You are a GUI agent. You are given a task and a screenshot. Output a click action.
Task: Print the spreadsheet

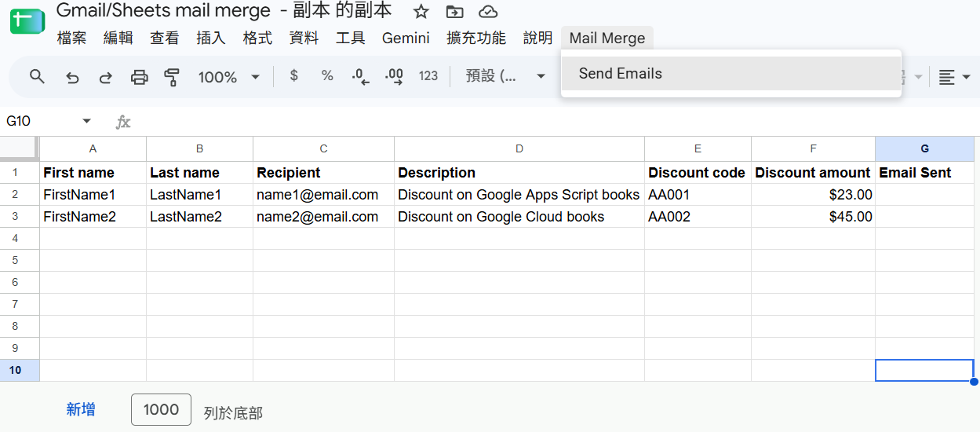(x=139, y=77)
